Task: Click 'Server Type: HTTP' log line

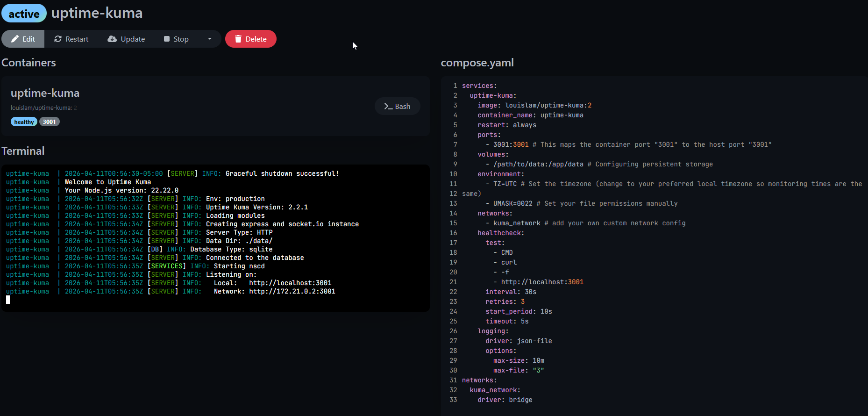Action: pos(139,232)
